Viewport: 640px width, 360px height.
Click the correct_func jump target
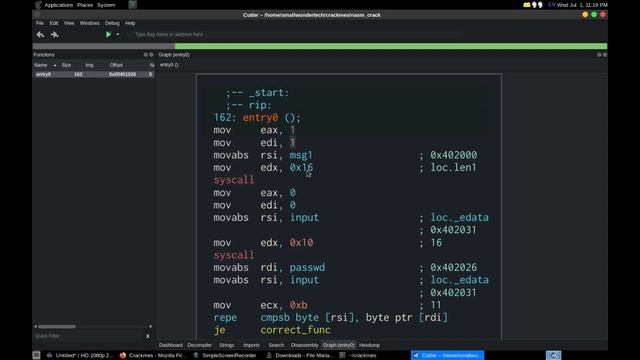[296, 330]
